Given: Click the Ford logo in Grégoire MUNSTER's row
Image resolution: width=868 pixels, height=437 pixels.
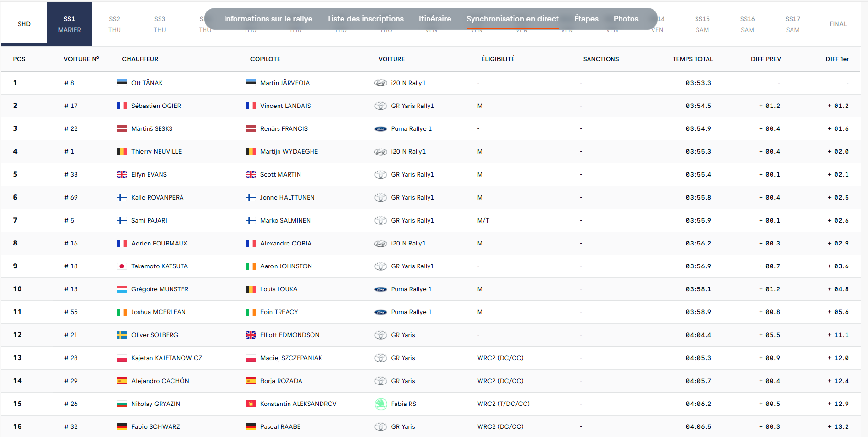Looking at the screenshot, I should click(x=381, y=289).
